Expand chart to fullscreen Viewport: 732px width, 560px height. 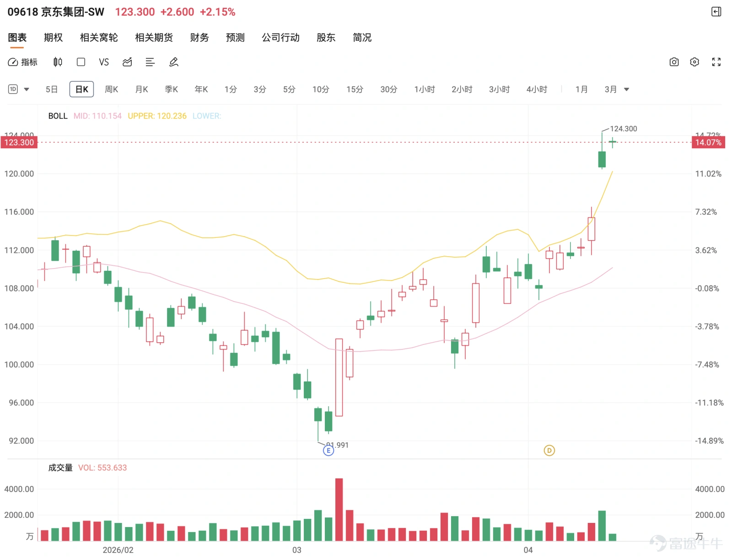(x=716, y=62)
